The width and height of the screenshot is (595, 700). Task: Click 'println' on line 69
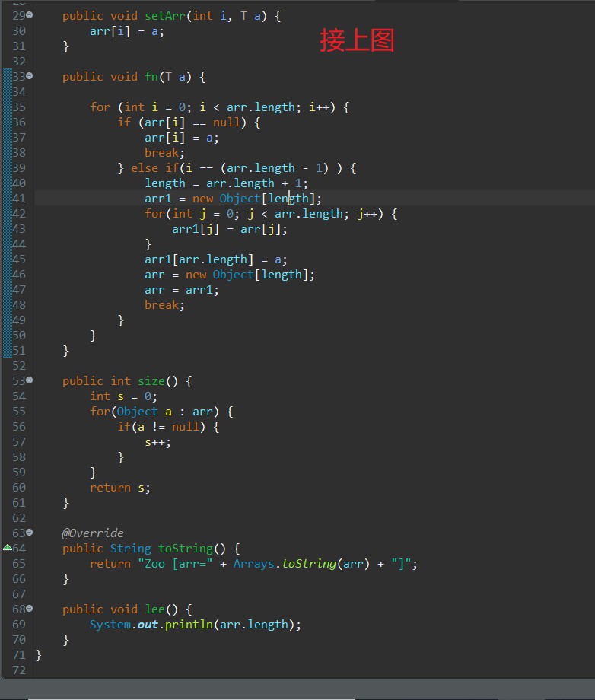tap(189, 625)
